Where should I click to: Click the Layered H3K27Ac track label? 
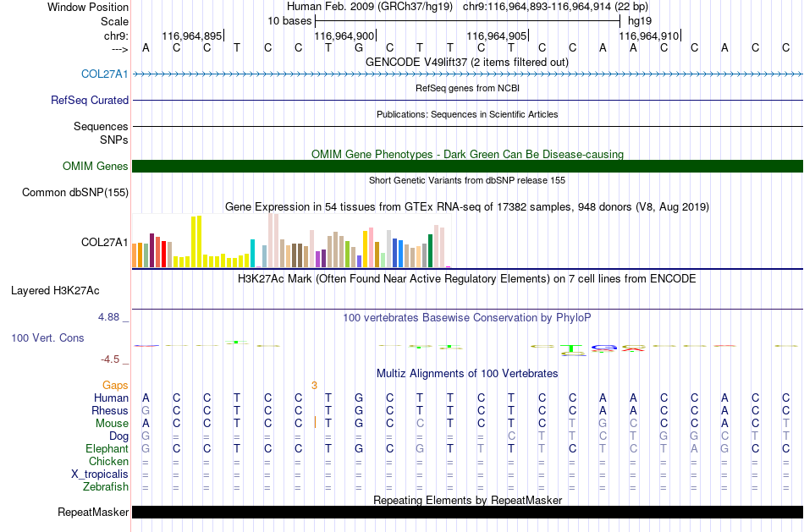pyautogui.click(x=55, y=291)
